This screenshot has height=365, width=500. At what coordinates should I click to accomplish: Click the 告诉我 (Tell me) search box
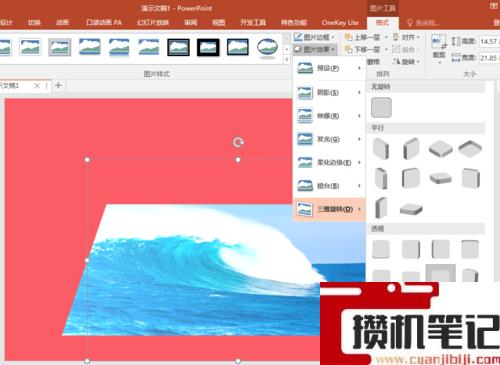pyautogui.click(x=423, y=23)
